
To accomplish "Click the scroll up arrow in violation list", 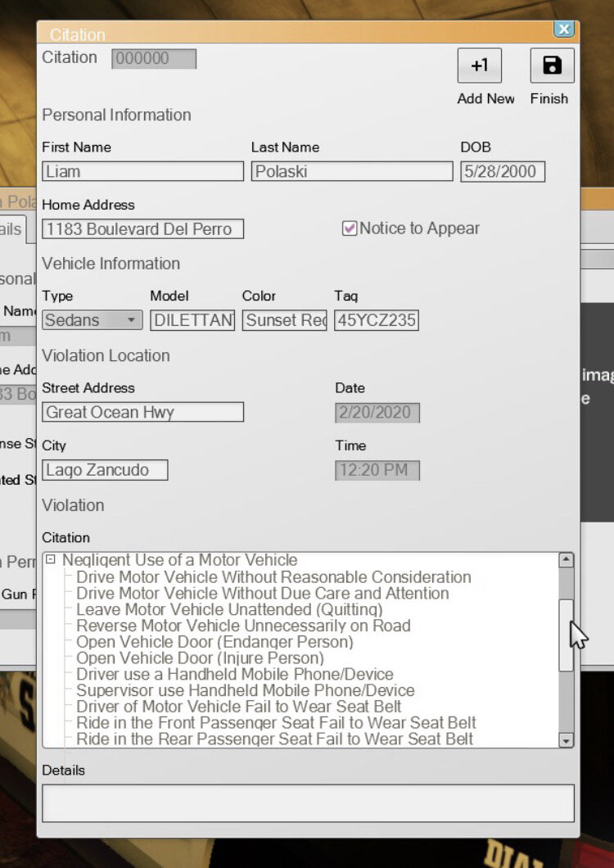I will click(565, 560).
